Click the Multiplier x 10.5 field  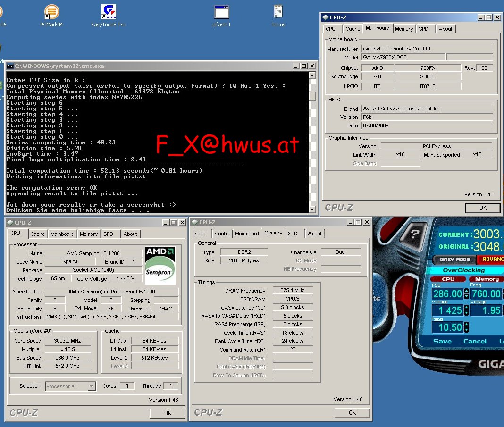67,349
